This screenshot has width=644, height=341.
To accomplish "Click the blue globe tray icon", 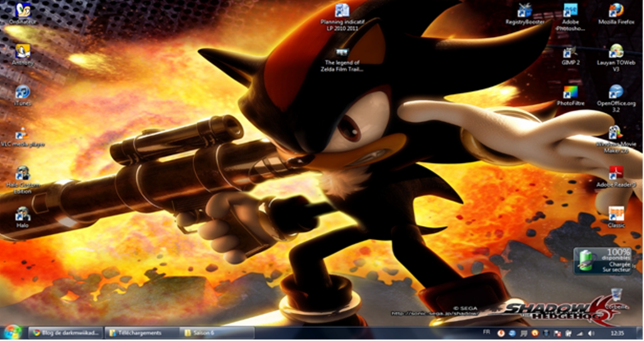I will point(512,333).
